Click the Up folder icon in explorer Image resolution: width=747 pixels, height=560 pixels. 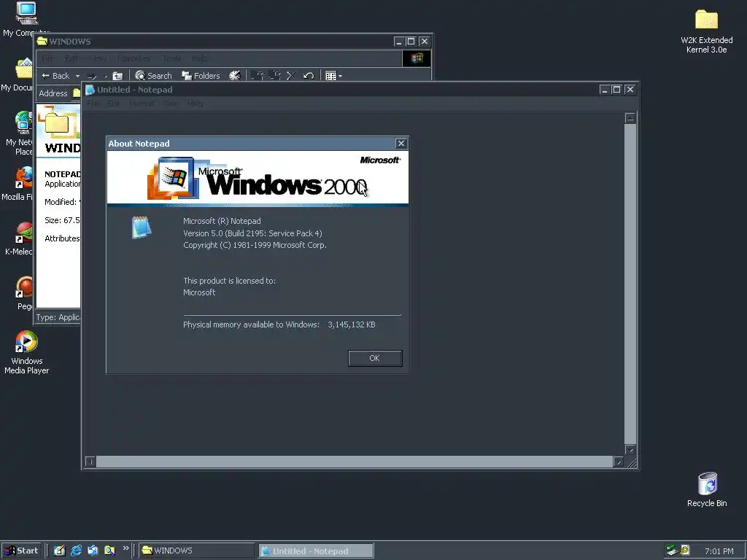(117, 76)
